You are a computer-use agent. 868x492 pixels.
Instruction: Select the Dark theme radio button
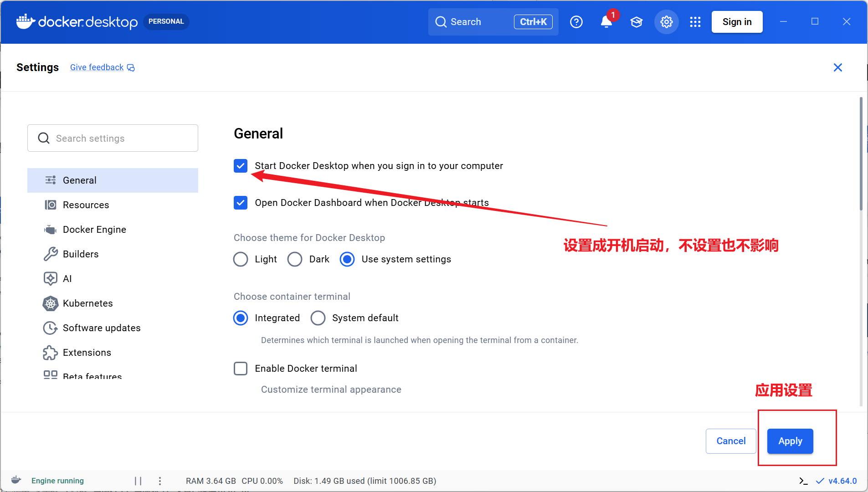point(295,259)
